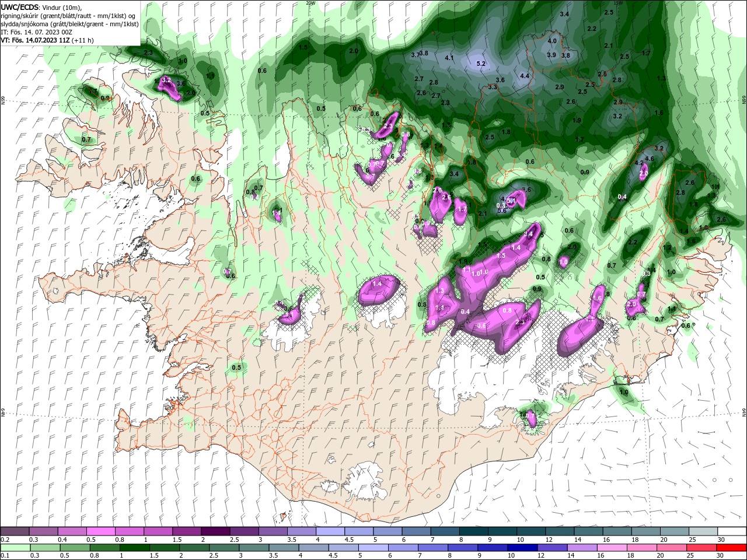Select the dark green 1 swatch in the lower row
Image resolution: width=747 pixels, height=560 pixels.
(134, 548)
